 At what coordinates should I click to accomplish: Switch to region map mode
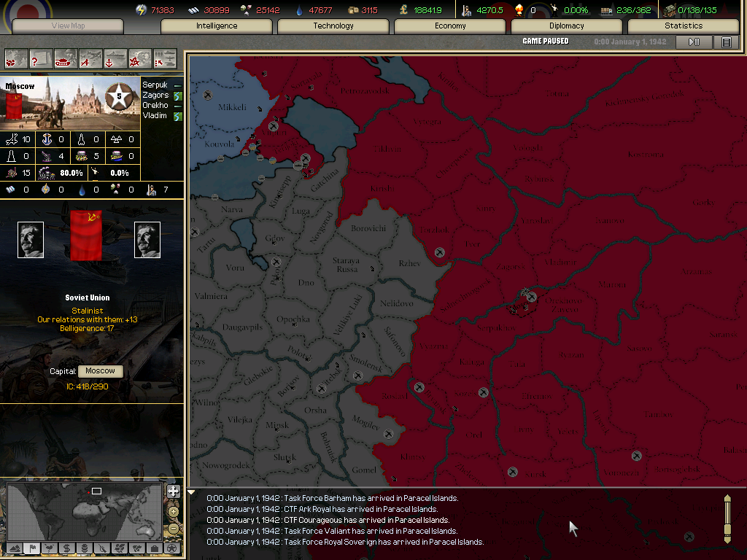coord(120,548)
